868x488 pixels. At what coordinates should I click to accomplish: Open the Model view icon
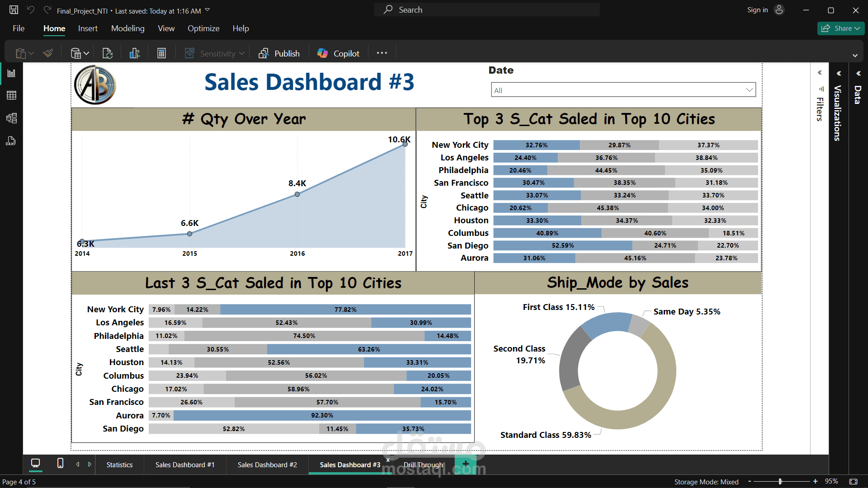pyautogui.click(x=11, y=118)
